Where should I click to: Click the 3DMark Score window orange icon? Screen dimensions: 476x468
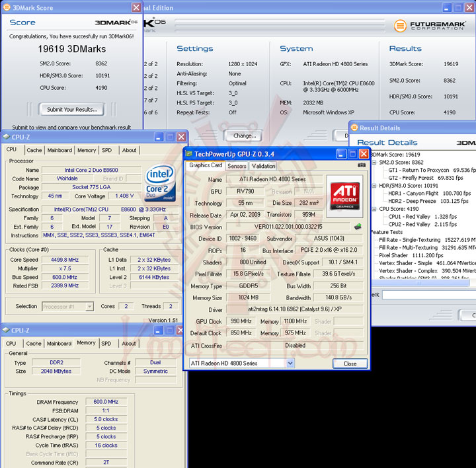(7, 7)
